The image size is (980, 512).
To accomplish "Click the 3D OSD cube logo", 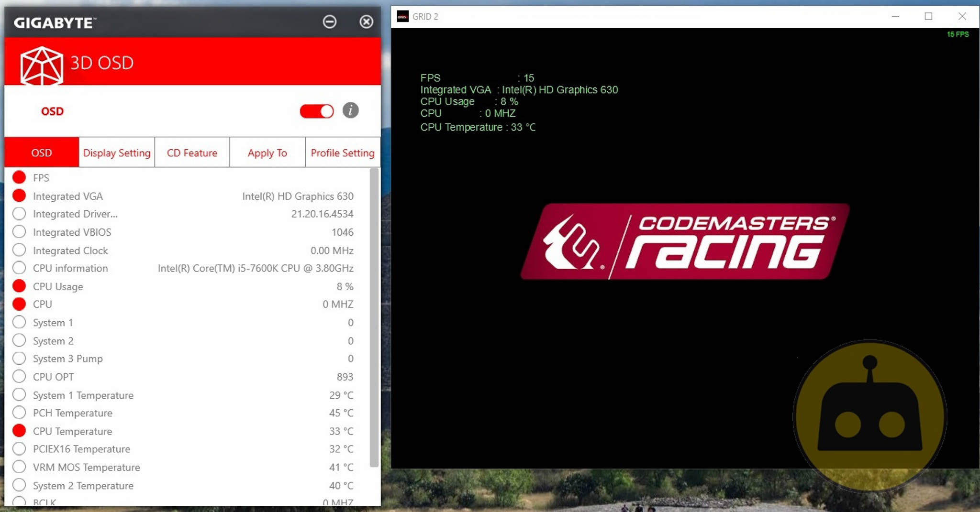I will click(x=42, y=65).
